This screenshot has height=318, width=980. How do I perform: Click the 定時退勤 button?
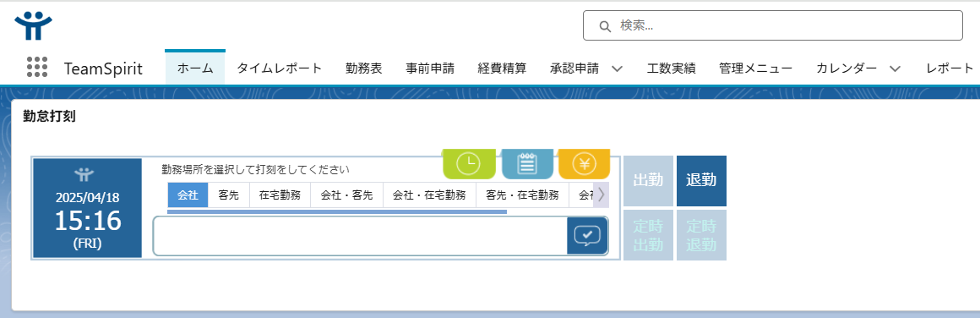[x=701, y=235]
